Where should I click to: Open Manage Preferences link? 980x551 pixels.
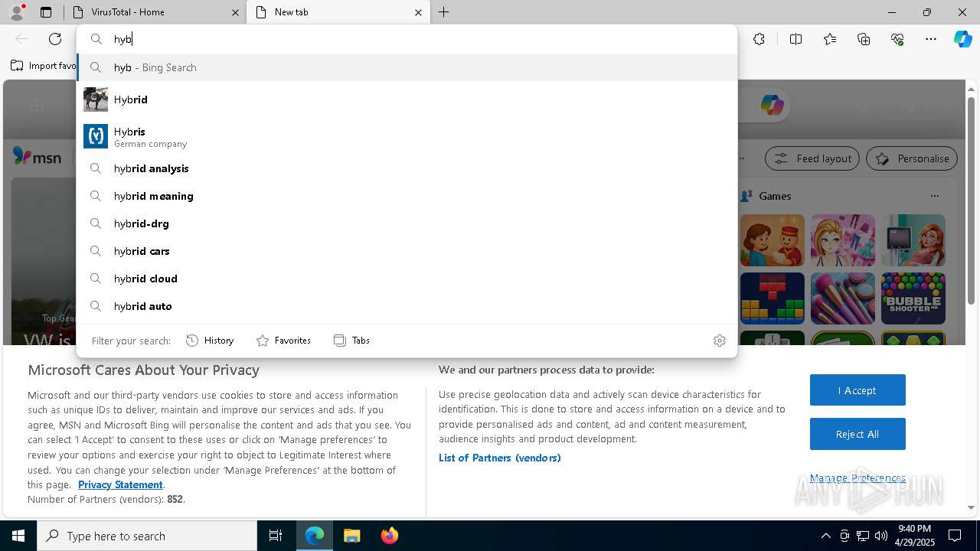pyautogui.click(x=857, y=478)
